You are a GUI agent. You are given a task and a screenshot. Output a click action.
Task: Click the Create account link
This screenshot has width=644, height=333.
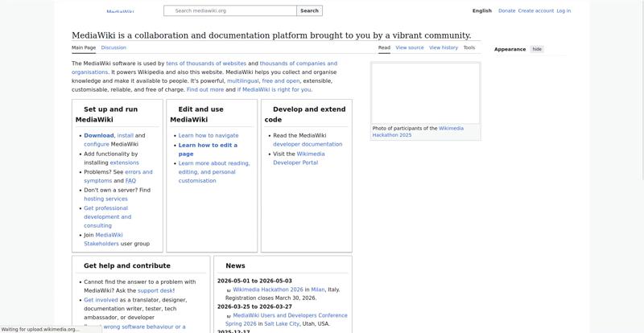(x=535, y=11)
